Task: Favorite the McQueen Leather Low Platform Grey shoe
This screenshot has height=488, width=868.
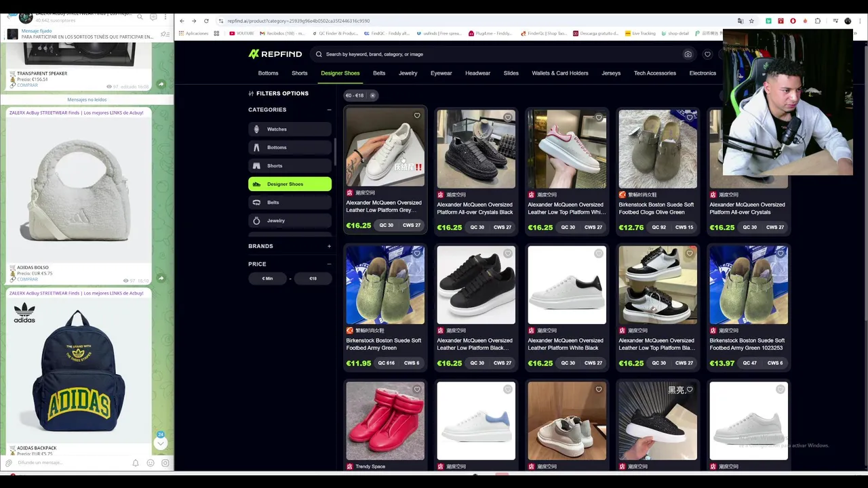Action: (x=417, y=116)
